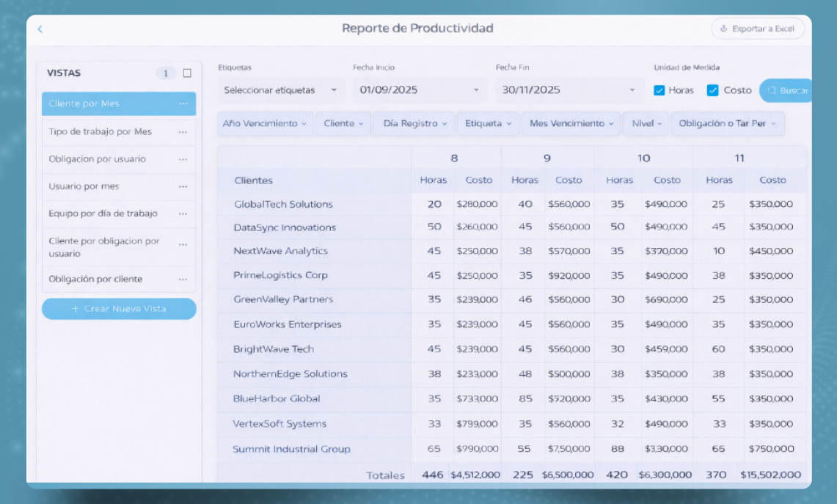Click the GlobalTech Solutions client row
This screenshot has width=837, height=504.
point(511,204)
